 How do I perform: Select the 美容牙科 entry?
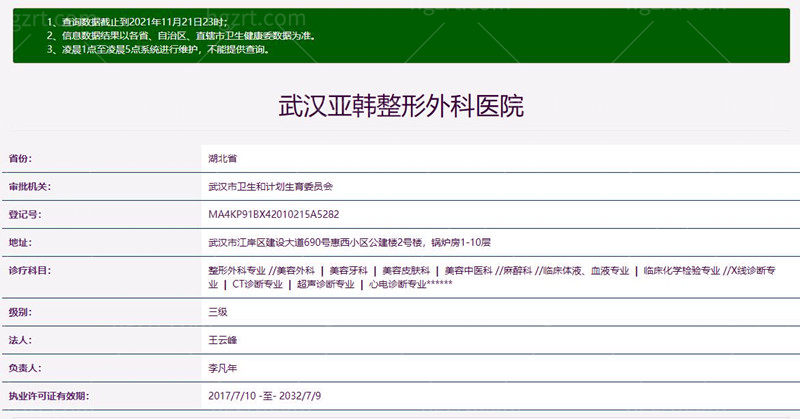pos(348,270)
